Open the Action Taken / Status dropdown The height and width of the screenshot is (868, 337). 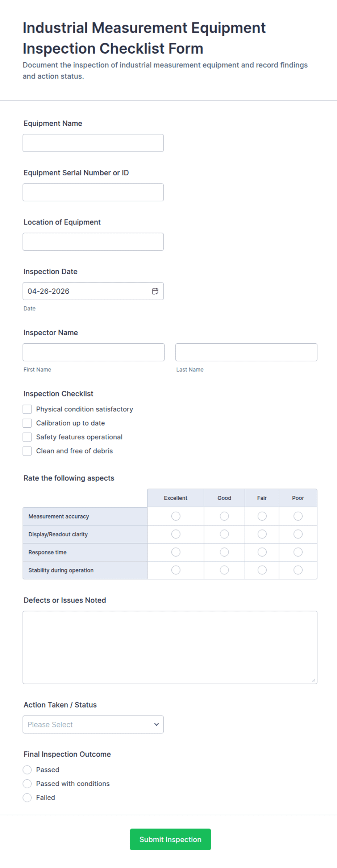tap(93, 724)
